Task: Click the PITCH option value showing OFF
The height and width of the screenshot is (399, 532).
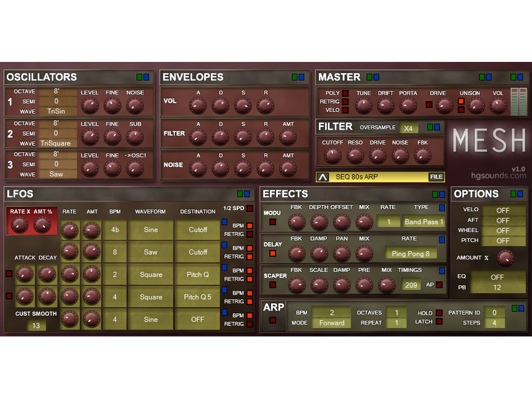Action: (503, 241)
